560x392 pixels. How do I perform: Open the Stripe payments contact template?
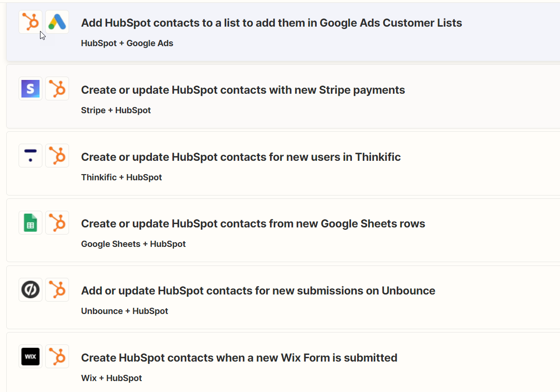point(243,89)
